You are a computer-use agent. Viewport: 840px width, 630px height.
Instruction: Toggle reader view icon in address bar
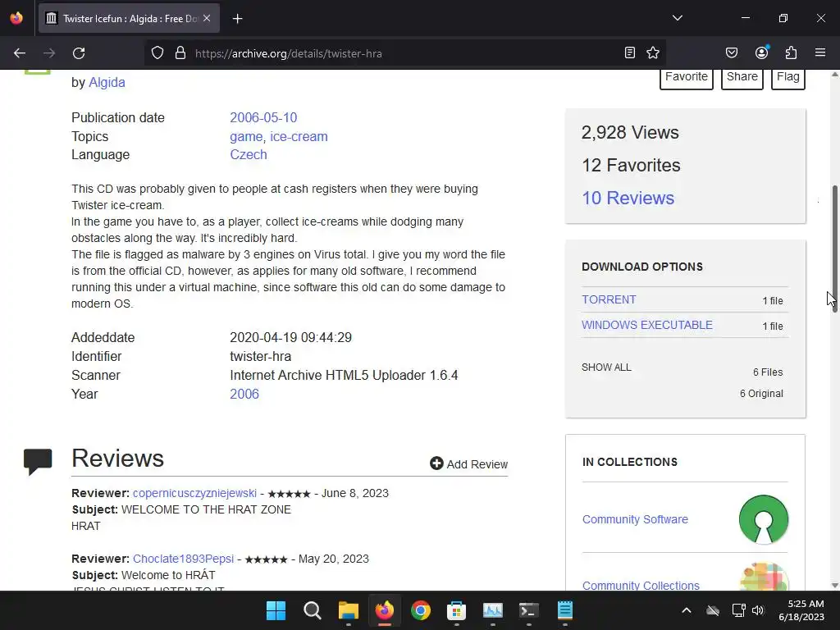pyautogui.click(x=630, y=52)
